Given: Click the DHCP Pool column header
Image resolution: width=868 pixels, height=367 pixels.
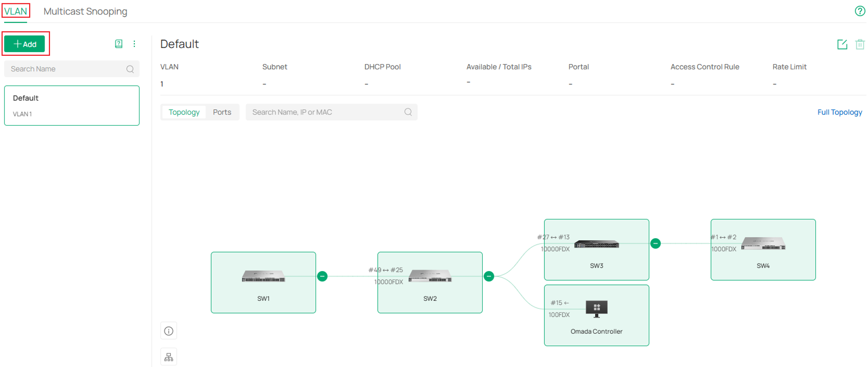Looking at the screenshot, I should [x=382, y=67].
